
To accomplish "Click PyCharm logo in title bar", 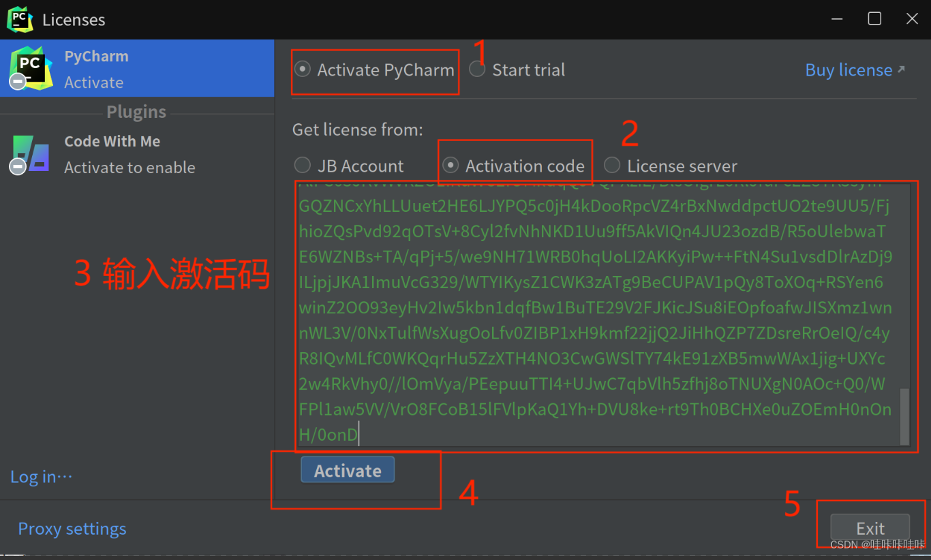I will click(x=20, y=19).
